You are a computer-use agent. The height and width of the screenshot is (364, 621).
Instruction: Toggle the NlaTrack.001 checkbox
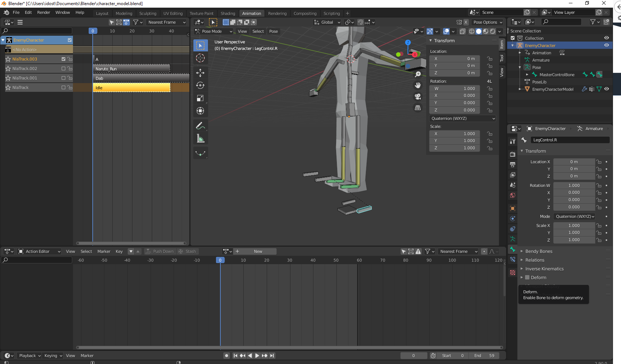pos(63,78)
